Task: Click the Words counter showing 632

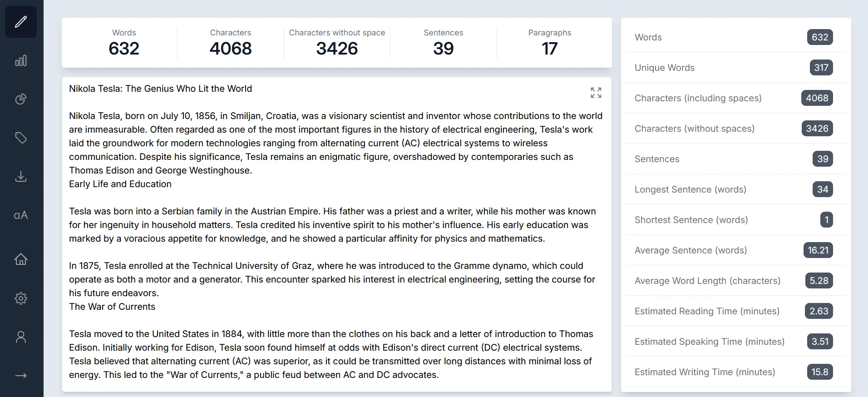Action: pyautogui.click(x=124, y=42)
